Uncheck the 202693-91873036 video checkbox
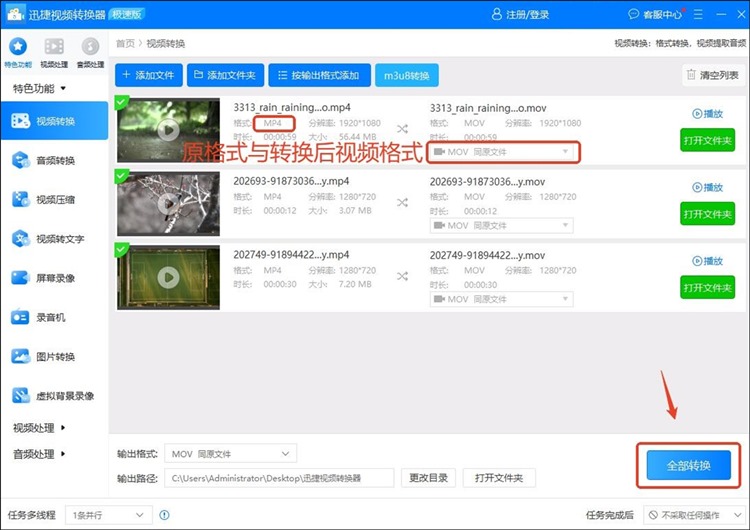Screen dimensions: 750x530 pyautogui.click(x=121, y=176)
